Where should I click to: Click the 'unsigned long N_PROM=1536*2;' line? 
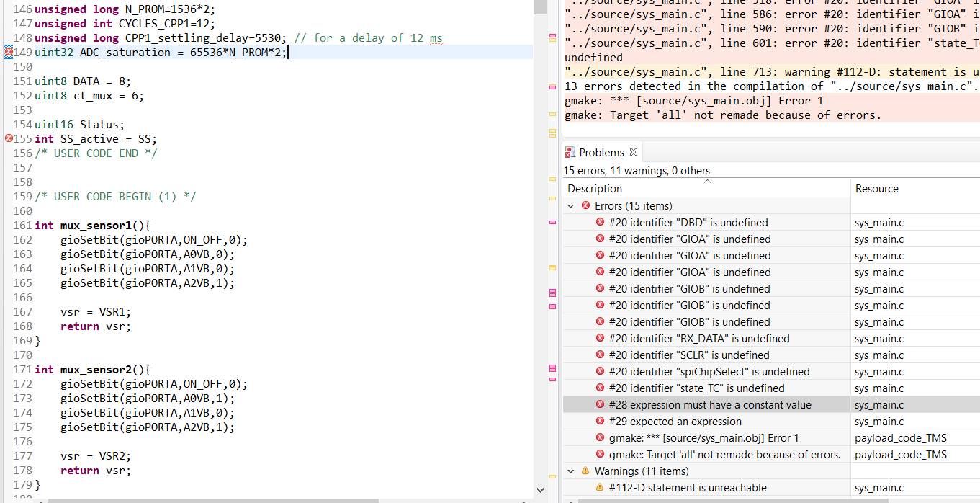pos(125,9)
